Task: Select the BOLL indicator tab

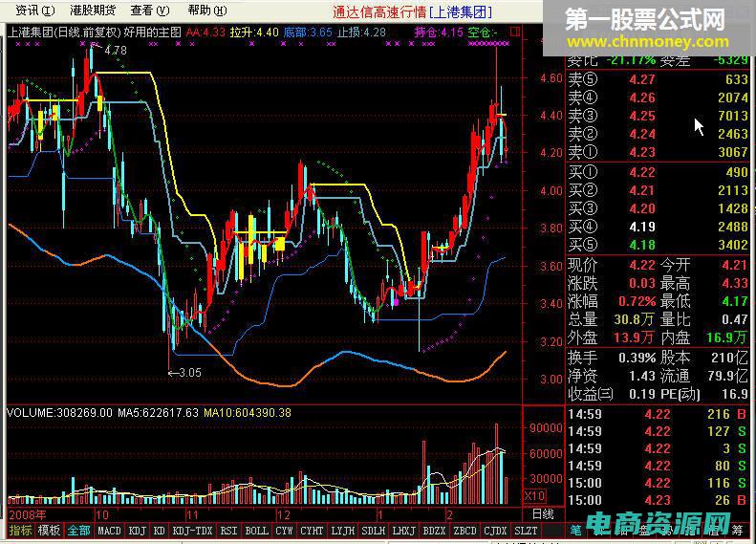Action: coord(256,531)
